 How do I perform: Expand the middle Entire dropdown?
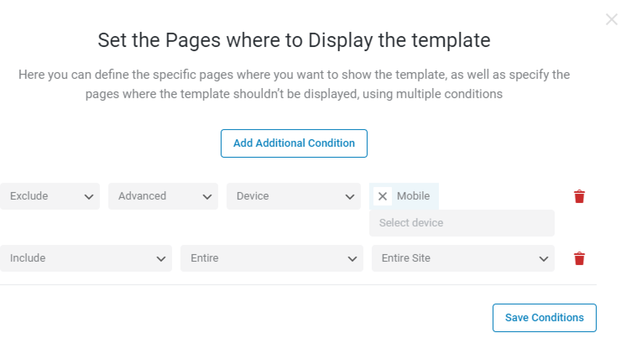click(x=272, y=258)
